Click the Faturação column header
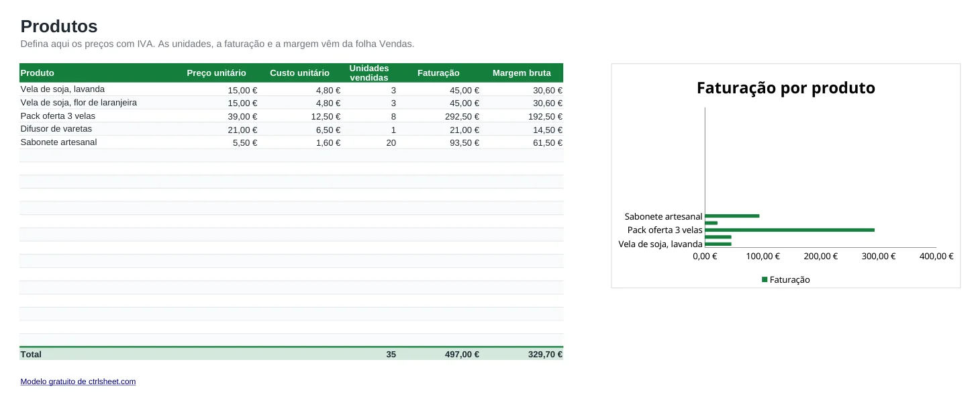The image size is (980, 405). pos(438,73)
